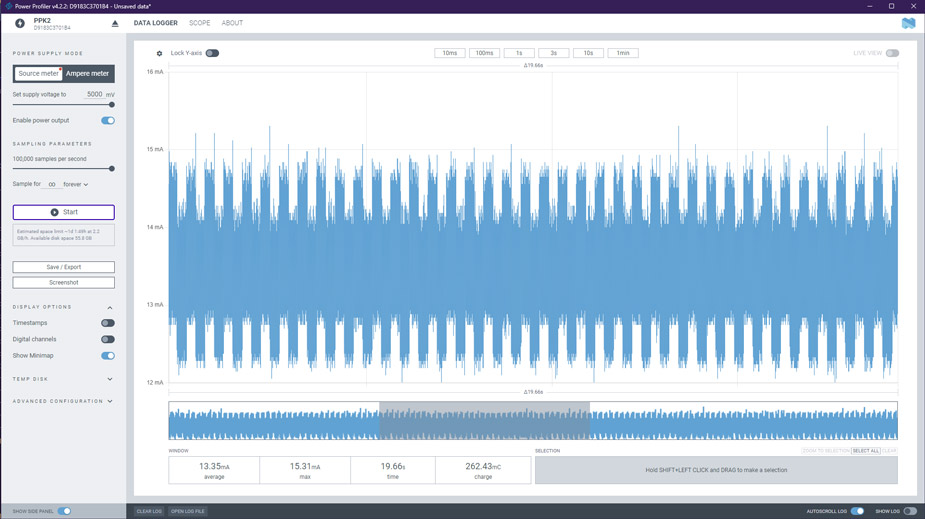Disable the Enable power output switch
The width and height of the screenshot is (925, 519).
point(108,120)
